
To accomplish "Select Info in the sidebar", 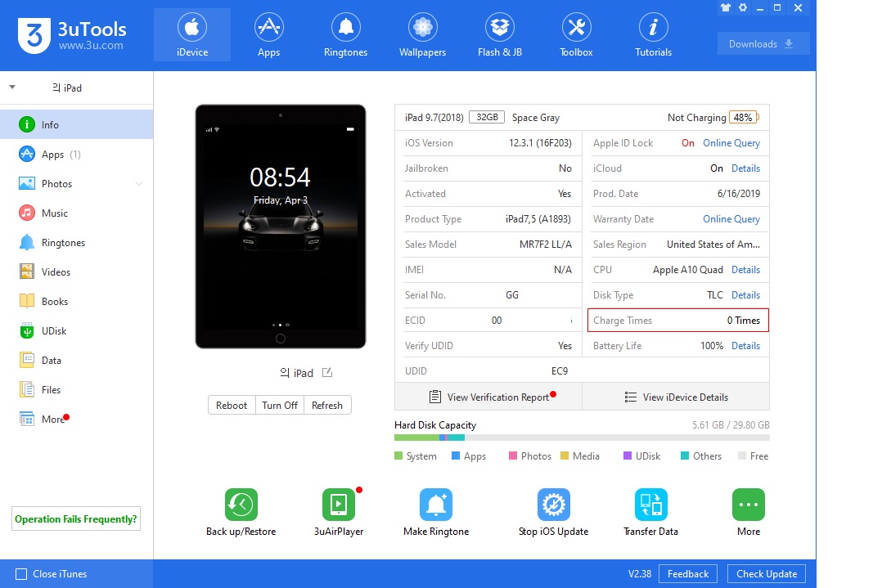I will (x=77, y=124).
